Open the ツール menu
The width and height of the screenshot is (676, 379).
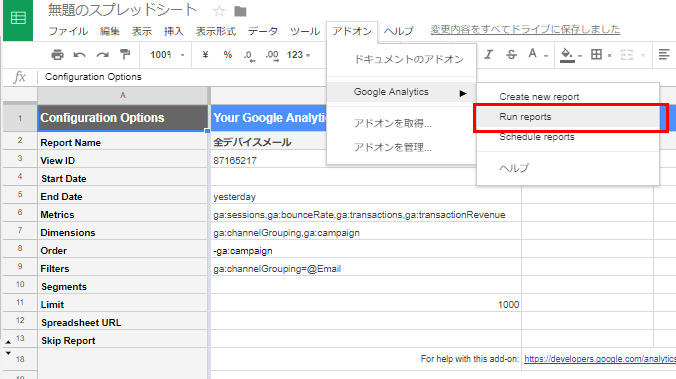pyautogui.click(x=304, y=31)
